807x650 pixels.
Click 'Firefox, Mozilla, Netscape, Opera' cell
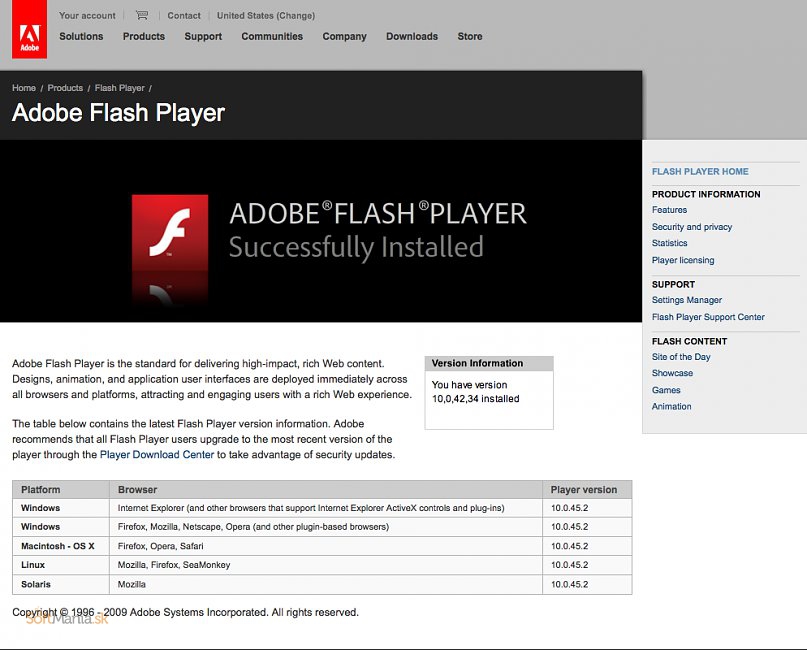click(x=326, y=527)
